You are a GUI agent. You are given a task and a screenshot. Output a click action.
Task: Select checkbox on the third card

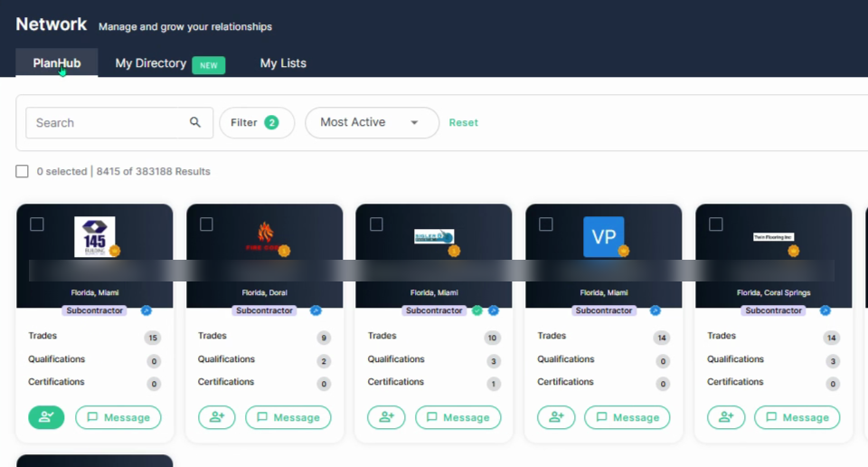[376, 224]
